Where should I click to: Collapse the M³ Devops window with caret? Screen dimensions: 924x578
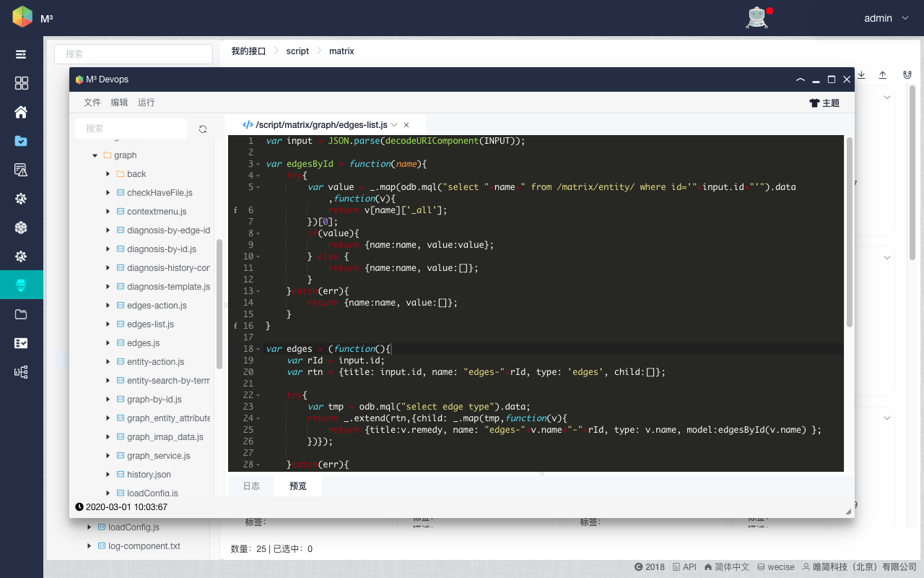coord(800,79)
